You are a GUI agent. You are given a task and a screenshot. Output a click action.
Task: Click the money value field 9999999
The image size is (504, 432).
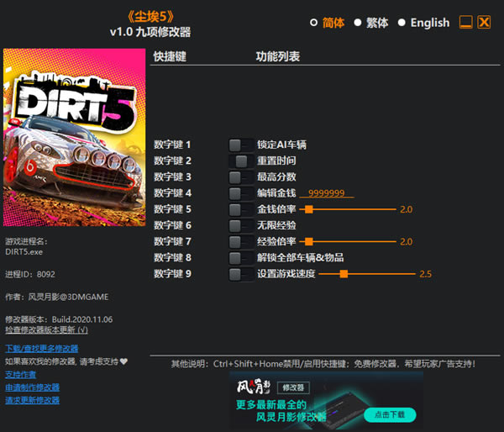327,193
